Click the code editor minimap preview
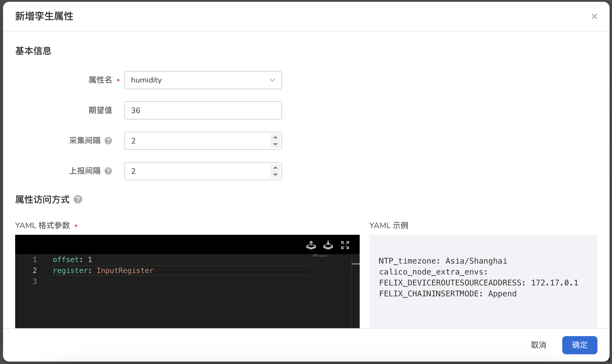The height and width of the screenshot is (364, 612). tap(320, 256)
